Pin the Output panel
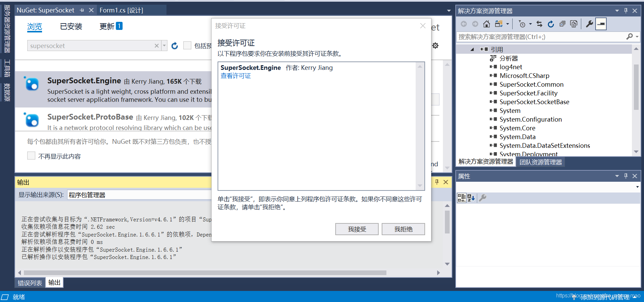644x302 pixels. point(437,182)
